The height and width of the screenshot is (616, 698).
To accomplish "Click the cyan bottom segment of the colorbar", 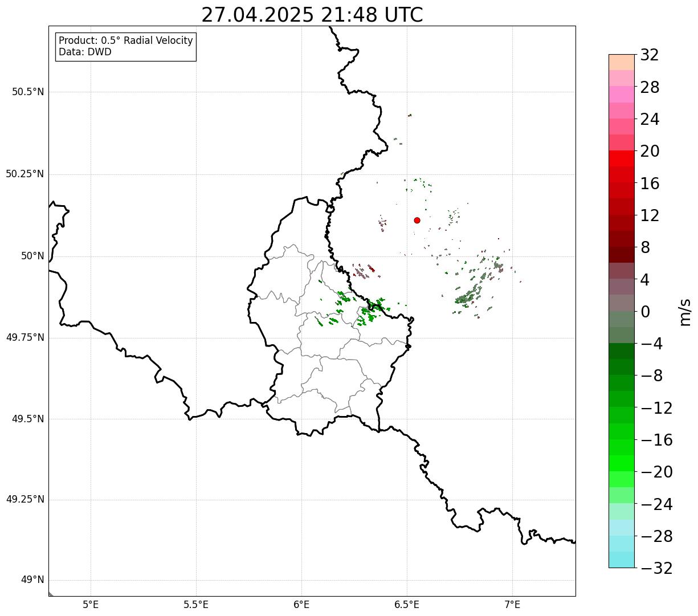I will tap(622, 560).
